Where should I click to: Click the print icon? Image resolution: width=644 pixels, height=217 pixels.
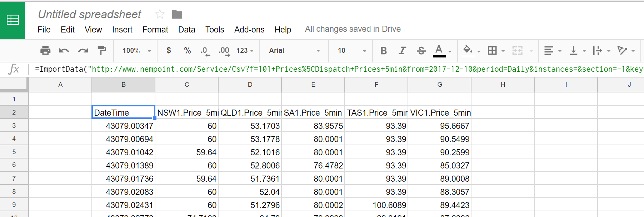click(45, 51)
